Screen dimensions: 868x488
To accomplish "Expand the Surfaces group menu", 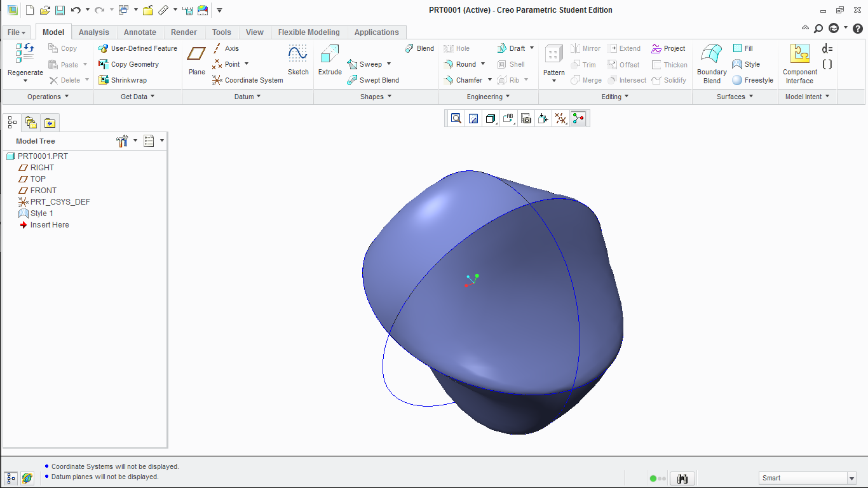I will pyautogui.click(x=735, y=97).
